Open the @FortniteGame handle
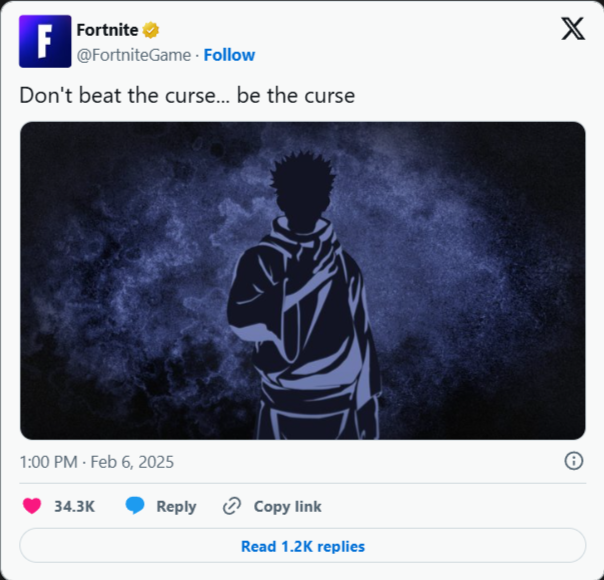The width and height of the screenshot is (604, 580). (134, 55)
